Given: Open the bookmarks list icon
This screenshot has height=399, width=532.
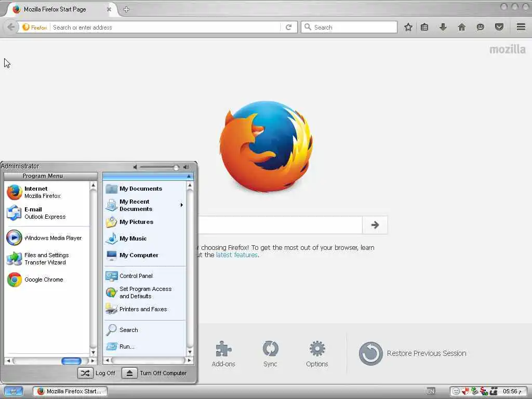Looking at the screenshot, I should point(424,27).
